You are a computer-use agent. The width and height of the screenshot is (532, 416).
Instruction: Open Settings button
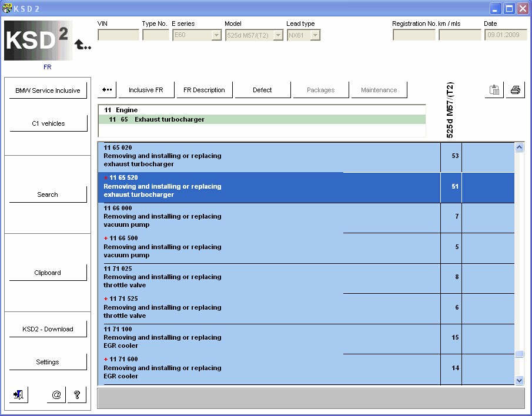click(48, 362)
